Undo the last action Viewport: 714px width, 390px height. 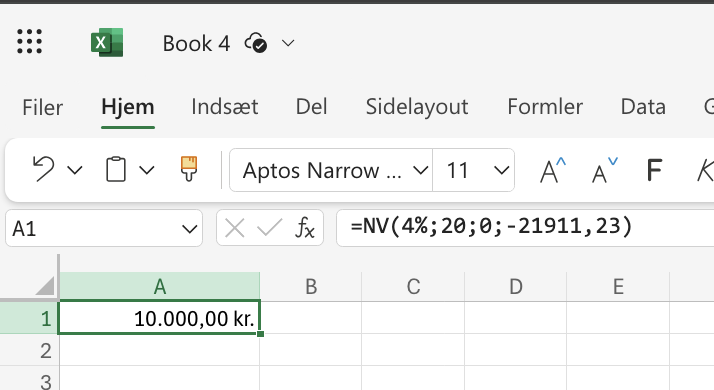pos(44,169)
